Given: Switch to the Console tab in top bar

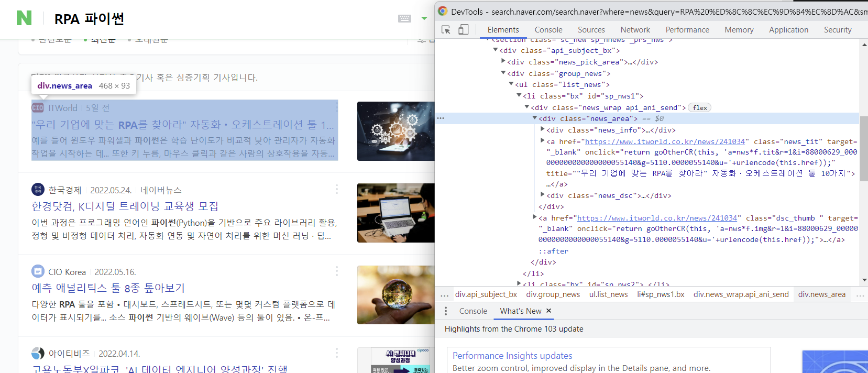Looking at the screenshot, I should click(x=548, y=30).
